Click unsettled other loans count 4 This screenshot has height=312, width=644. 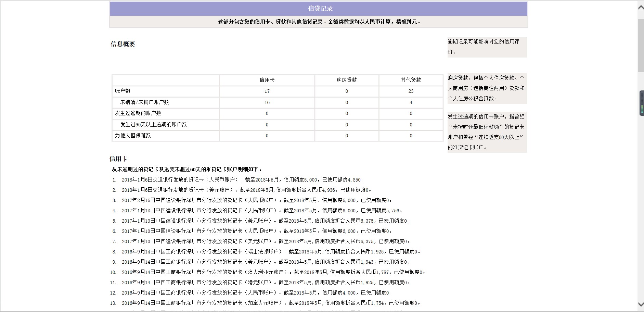(411, 103)
